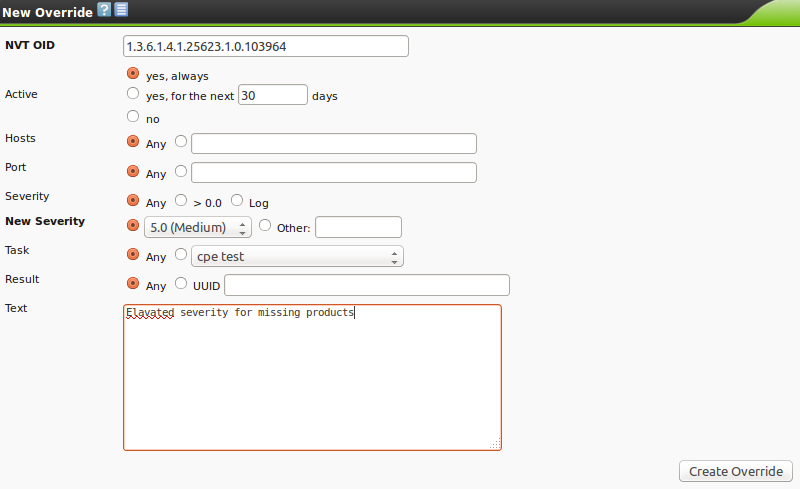Click the 'New Severity' label
Screen dimensions: 800x489
tap(45, 221)
